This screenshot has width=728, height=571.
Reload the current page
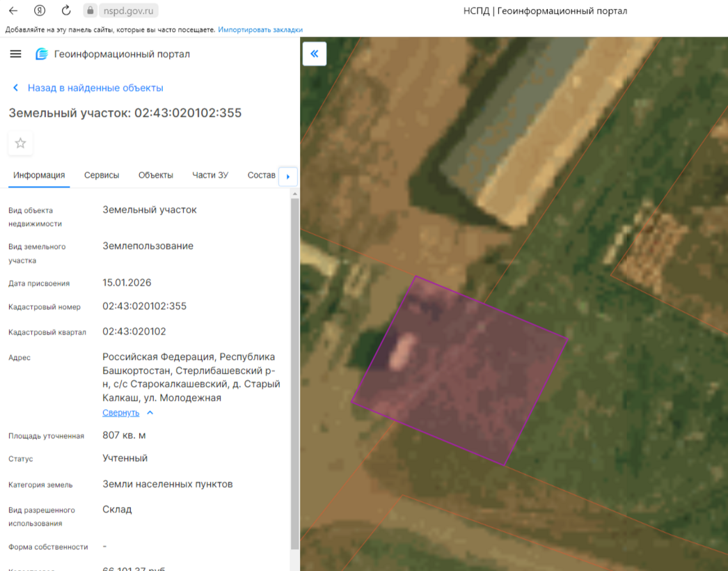click(x=66, y=10)
